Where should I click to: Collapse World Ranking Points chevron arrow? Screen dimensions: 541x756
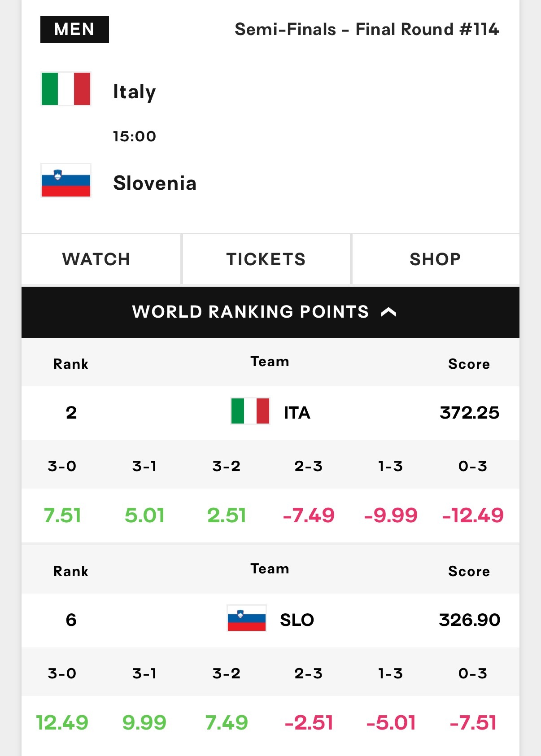[388, 312]
